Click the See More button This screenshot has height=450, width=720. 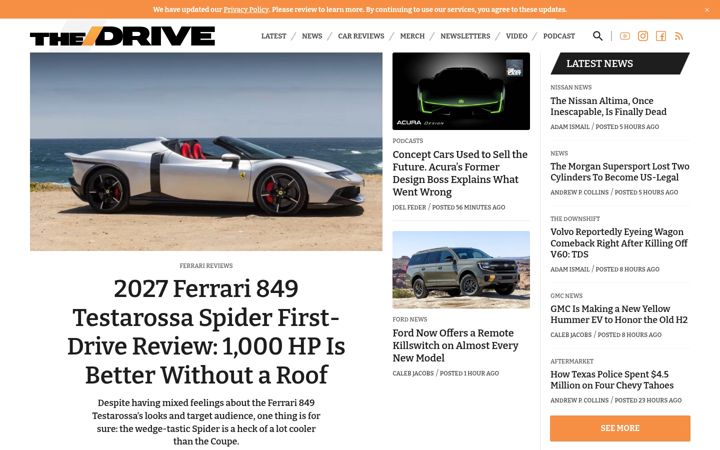620,428
